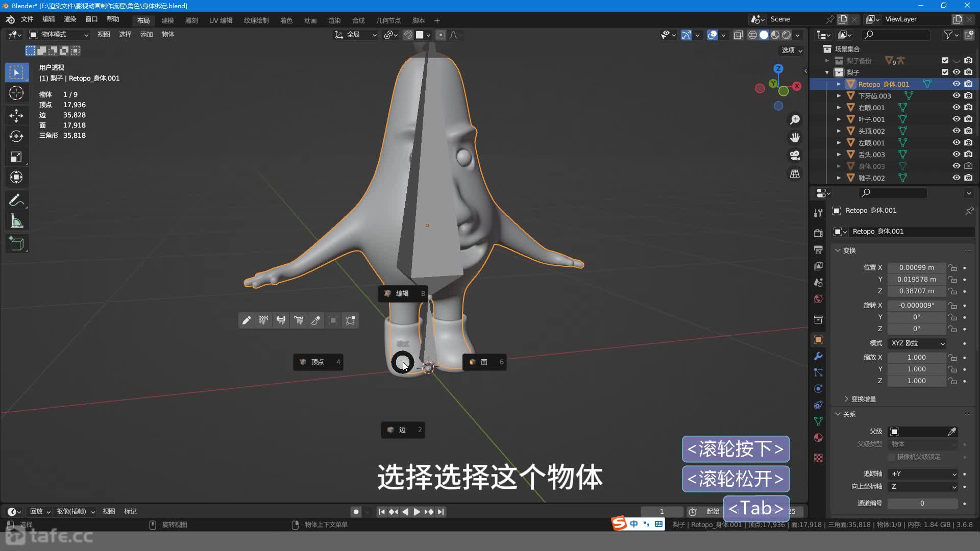Switch to UV 编辑 workspace tab
The height and width of the screenshot is (551, 980).
[220, 20]
